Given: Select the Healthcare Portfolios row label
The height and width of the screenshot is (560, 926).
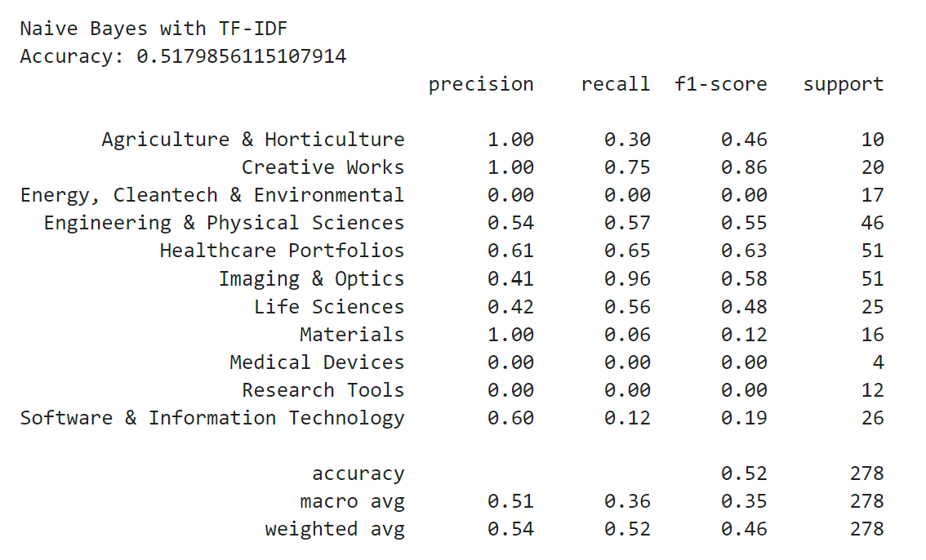Looking at the screenshot, I should (x=282, y=251).
